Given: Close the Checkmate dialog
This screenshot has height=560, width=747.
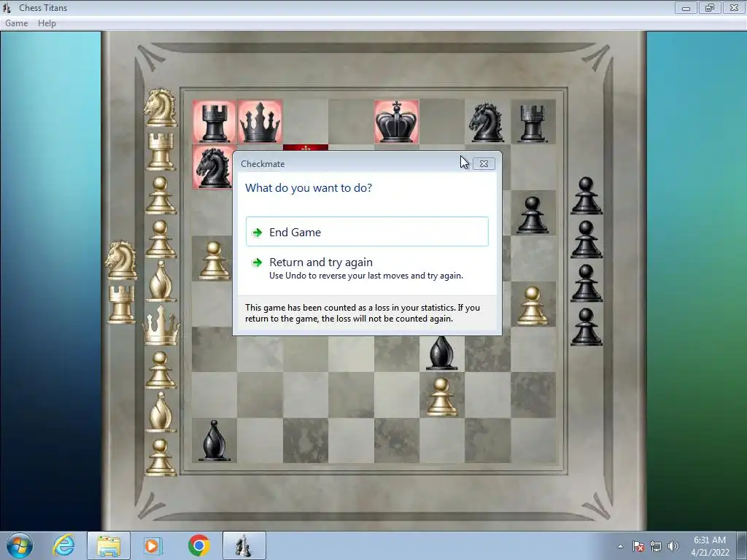Looking at the screenshot, I should [x=484, y=164].
